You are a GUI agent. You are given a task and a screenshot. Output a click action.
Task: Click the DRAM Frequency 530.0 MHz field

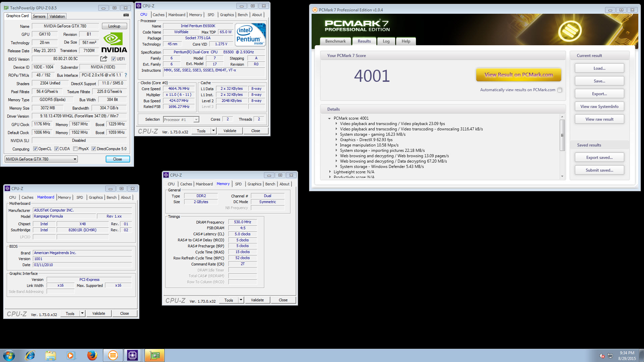pos(243,222)
